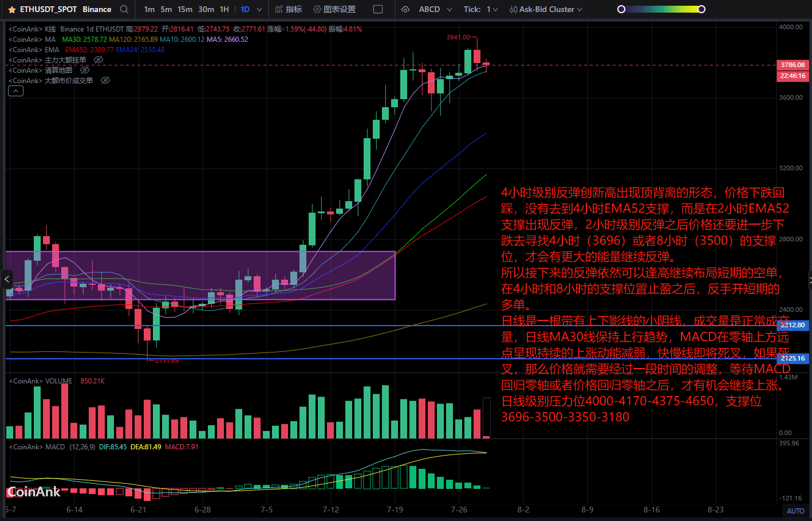Click the 4000.00 price axis label

click(x=791, y=27)
